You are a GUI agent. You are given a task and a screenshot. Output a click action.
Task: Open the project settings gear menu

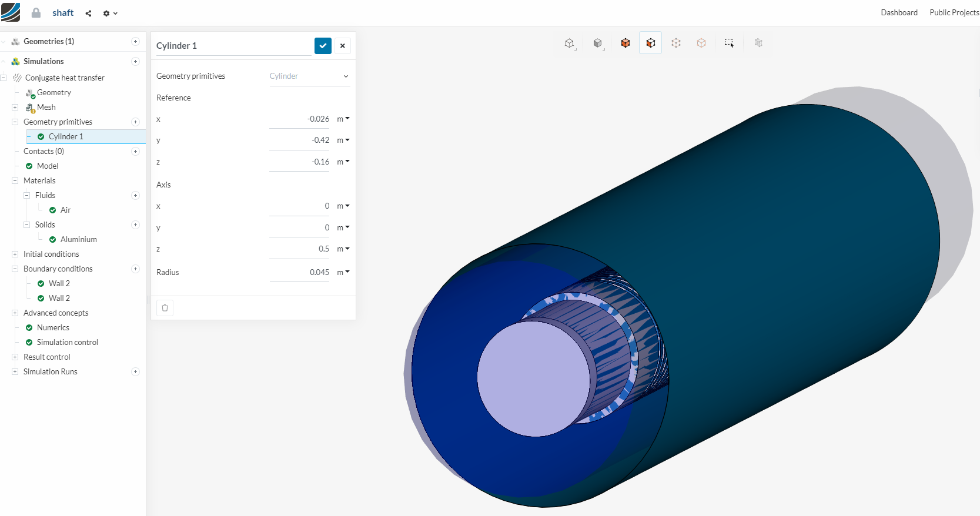[110, 13]
